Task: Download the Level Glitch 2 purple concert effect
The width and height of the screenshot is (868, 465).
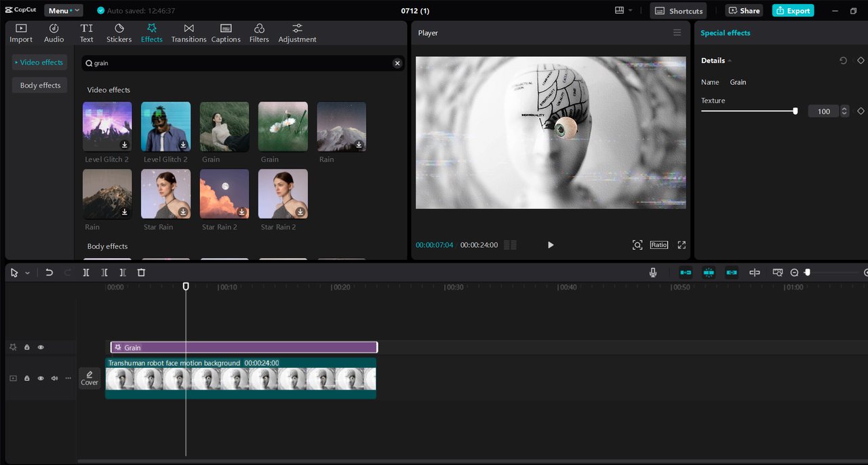Action: coord(125,145)
